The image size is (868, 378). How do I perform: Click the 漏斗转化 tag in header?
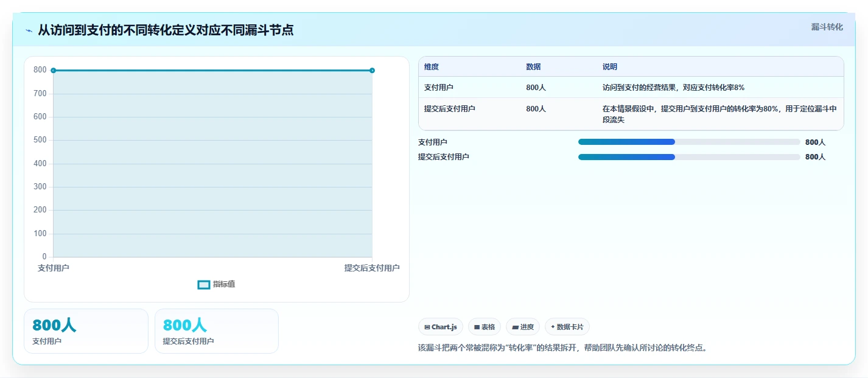[x=827, y=27]
